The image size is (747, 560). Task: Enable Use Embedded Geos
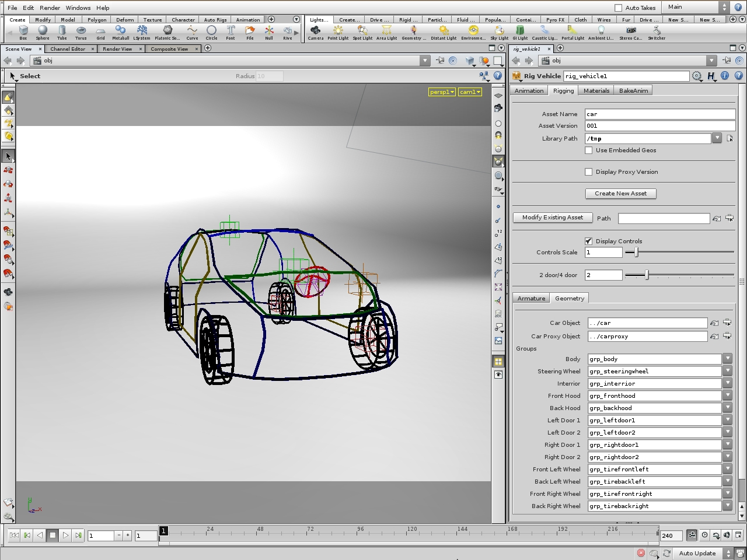click(x=589, y=150)
